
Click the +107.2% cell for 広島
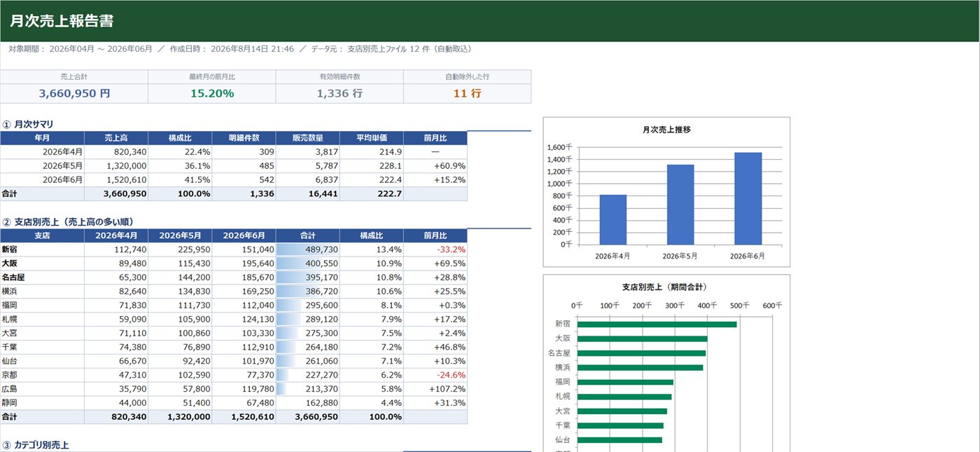(435, 389)
